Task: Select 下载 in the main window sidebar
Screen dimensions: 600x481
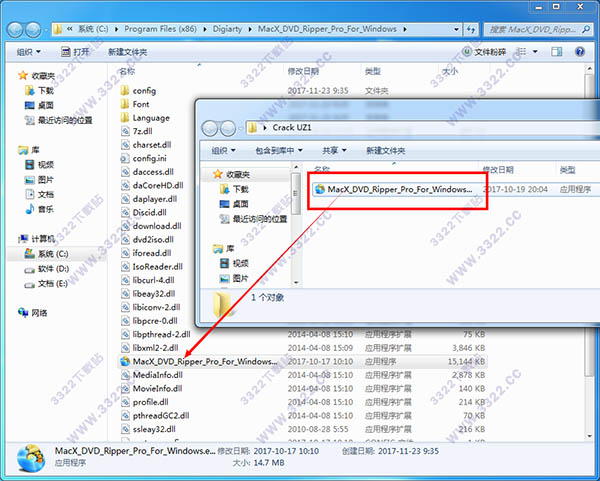Action: 39,90
